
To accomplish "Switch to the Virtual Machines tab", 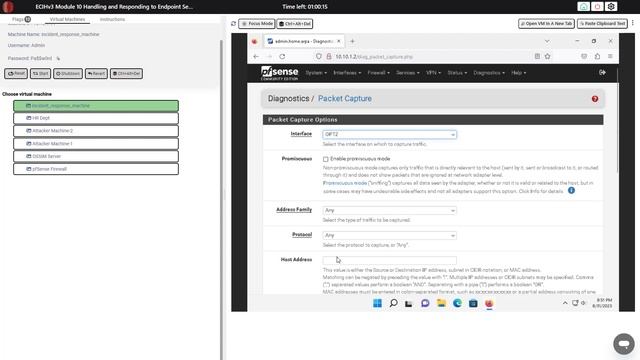I will click(x=67, y=19).
